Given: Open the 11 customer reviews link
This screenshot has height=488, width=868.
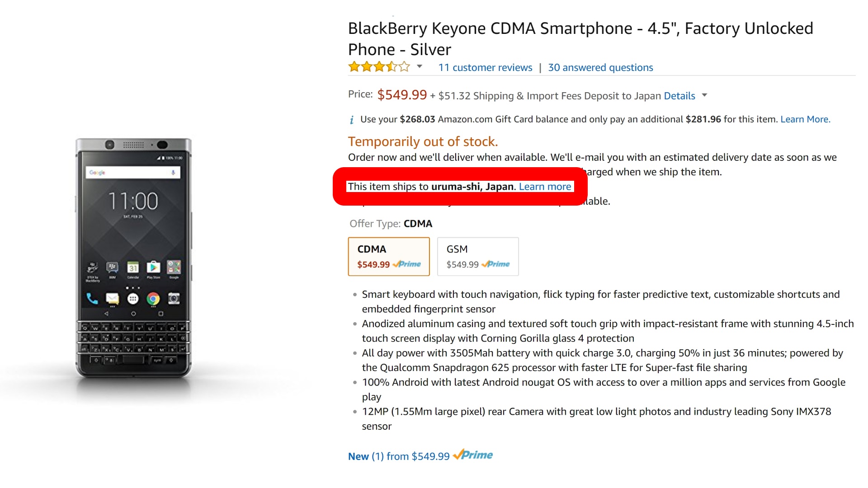Looking at the screenshot, I should pyautogui.click(x=485, y=68).
